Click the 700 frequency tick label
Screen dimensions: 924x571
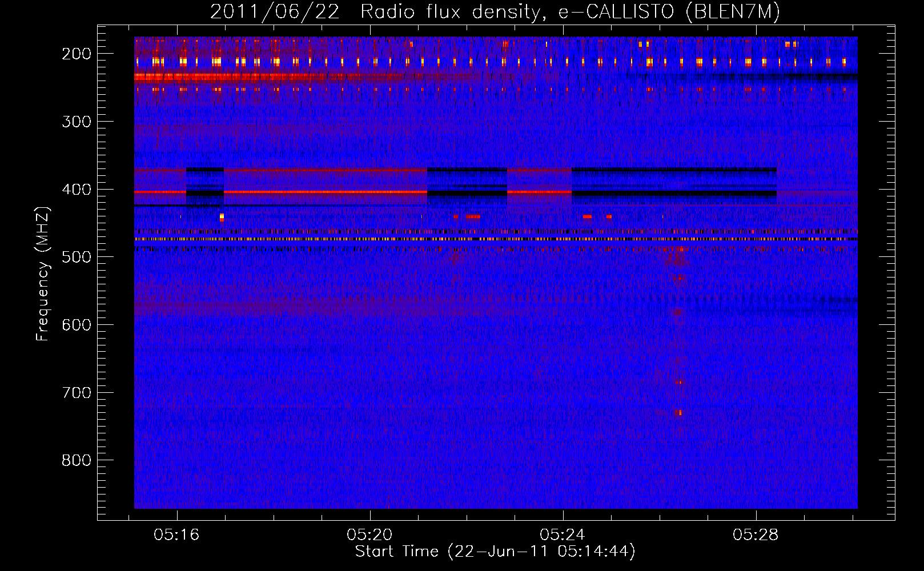coord(77,393)
